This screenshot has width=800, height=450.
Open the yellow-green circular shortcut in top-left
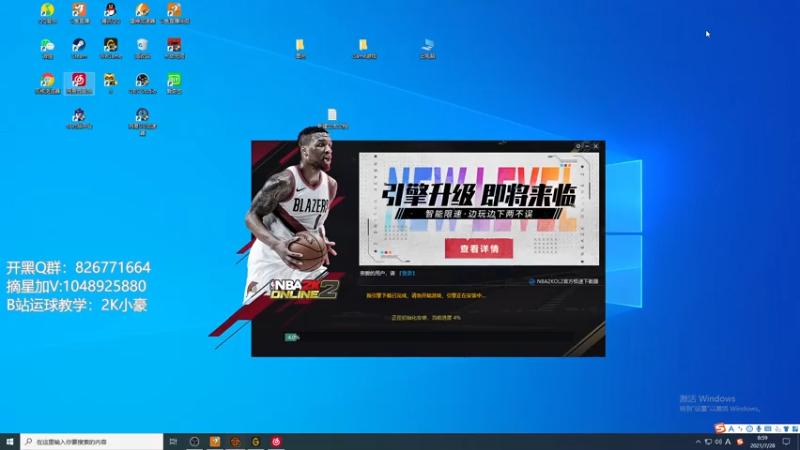(x=47, y=13)
